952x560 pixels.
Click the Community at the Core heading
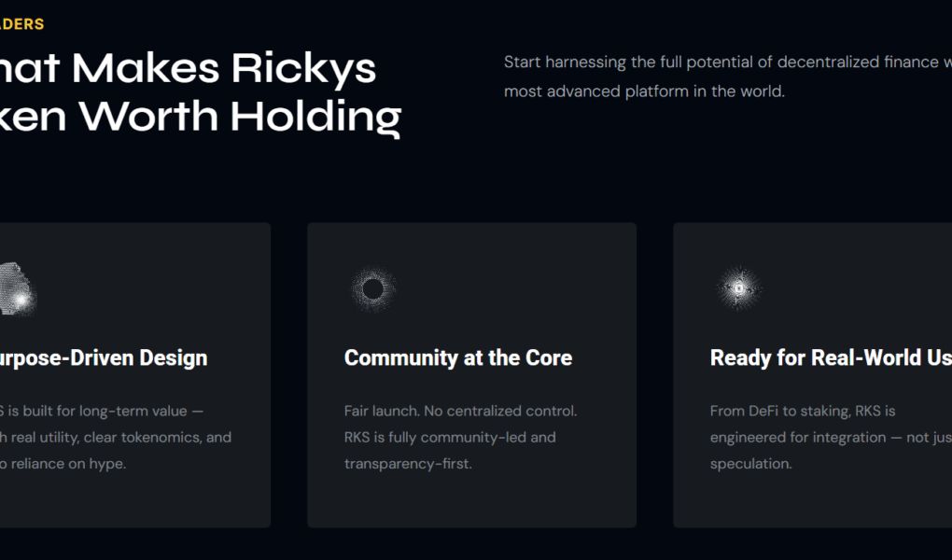pyautogui.click(x=458, y=357)
